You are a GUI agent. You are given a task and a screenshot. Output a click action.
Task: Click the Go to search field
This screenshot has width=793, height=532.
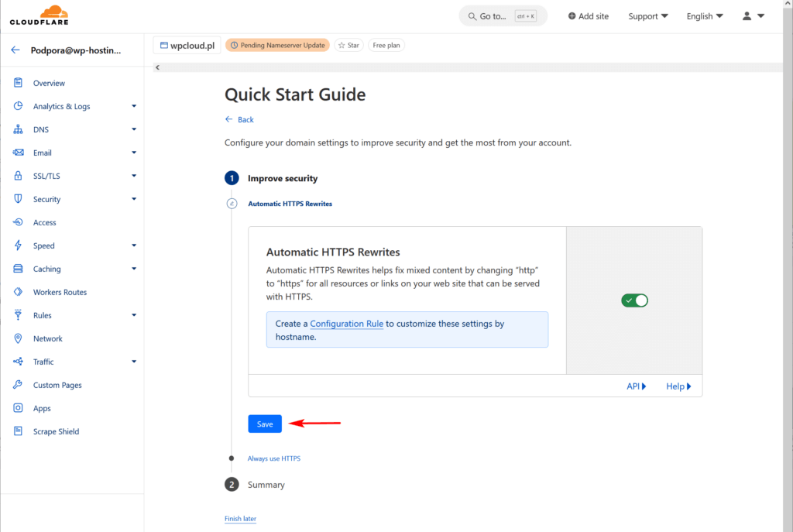click(x=503, y=16)
